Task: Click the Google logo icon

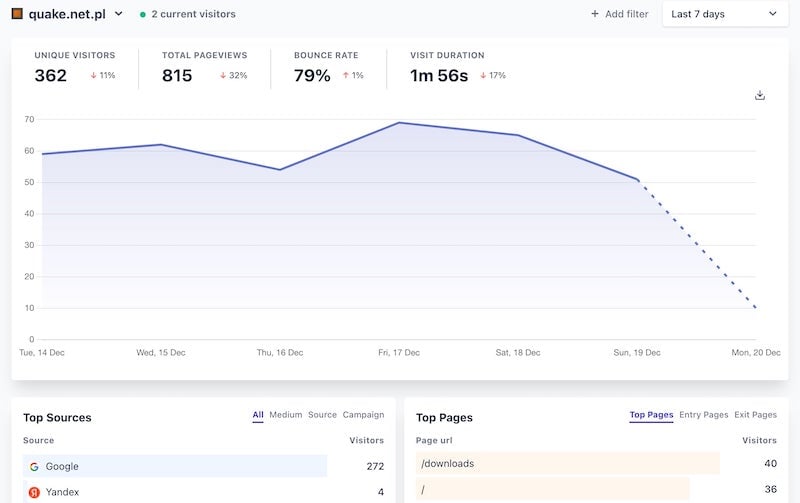Action: click(34, 466)
